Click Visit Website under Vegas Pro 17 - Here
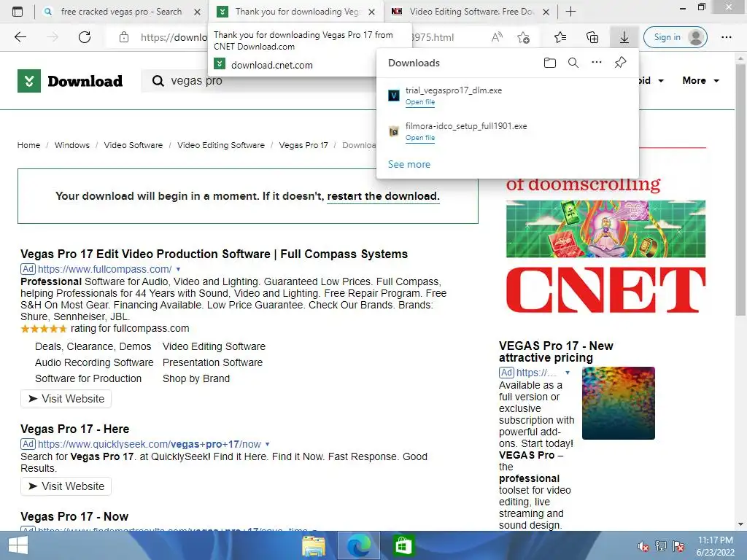Screen dimensions: 747x560 (x=66, y=486)
